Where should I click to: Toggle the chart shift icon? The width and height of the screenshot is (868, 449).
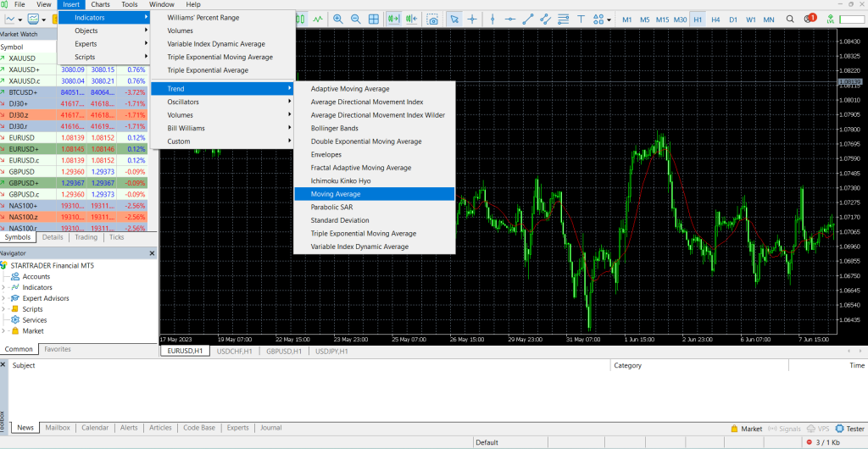coord(411,19)
